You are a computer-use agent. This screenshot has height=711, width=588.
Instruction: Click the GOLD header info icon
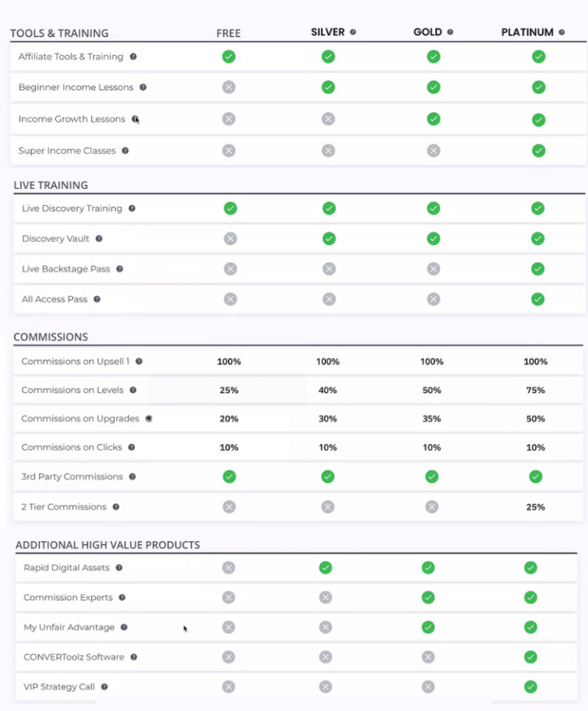tap(449, 32)
